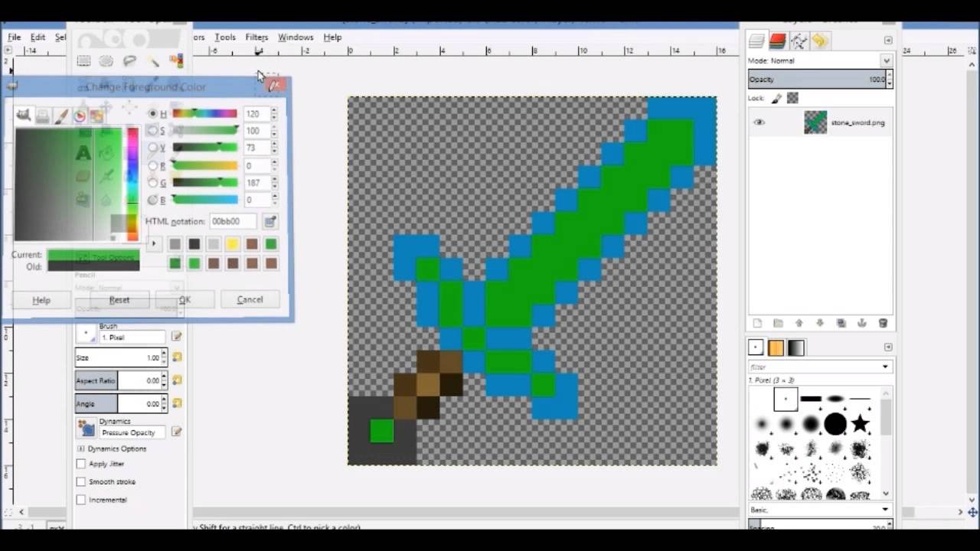The height and width of the screenshot is (551, 980).
Task: Duplicate the layer icon
Action: [x=841, y=324]
